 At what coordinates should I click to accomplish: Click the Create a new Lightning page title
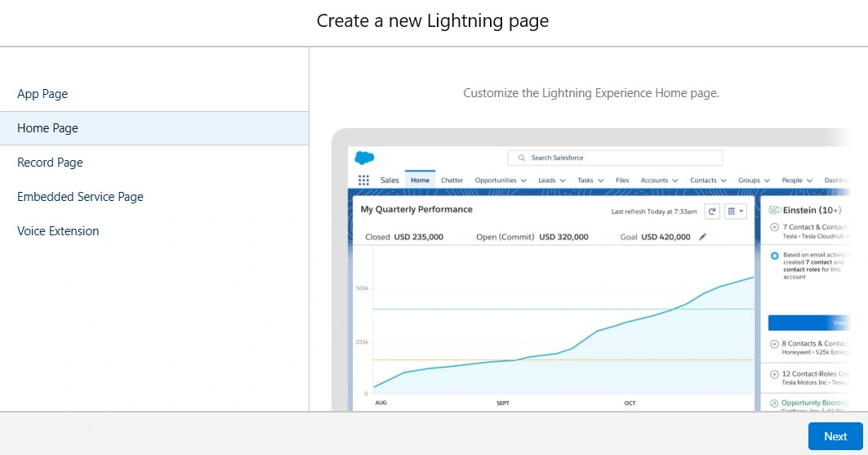click(x=433, y=21)
